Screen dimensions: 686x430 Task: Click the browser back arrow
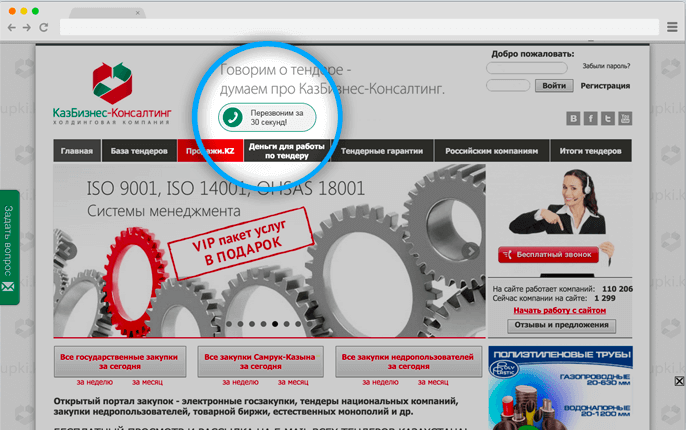(12, 28)
